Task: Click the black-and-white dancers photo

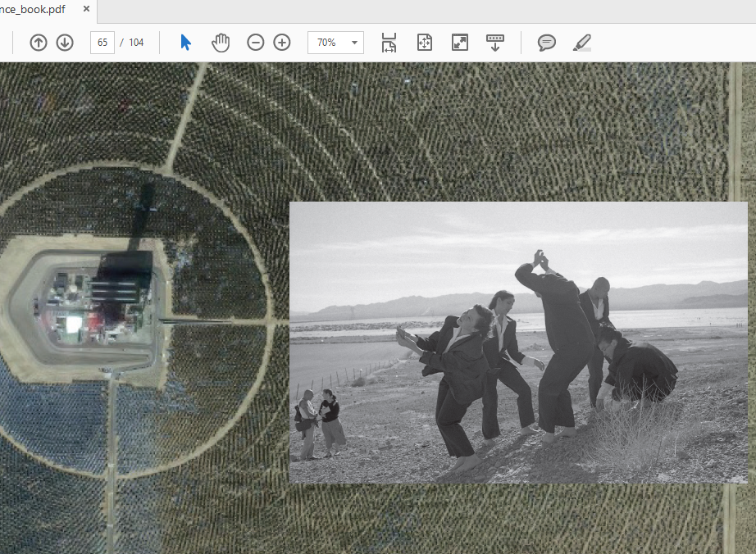Action: (518, 343)
